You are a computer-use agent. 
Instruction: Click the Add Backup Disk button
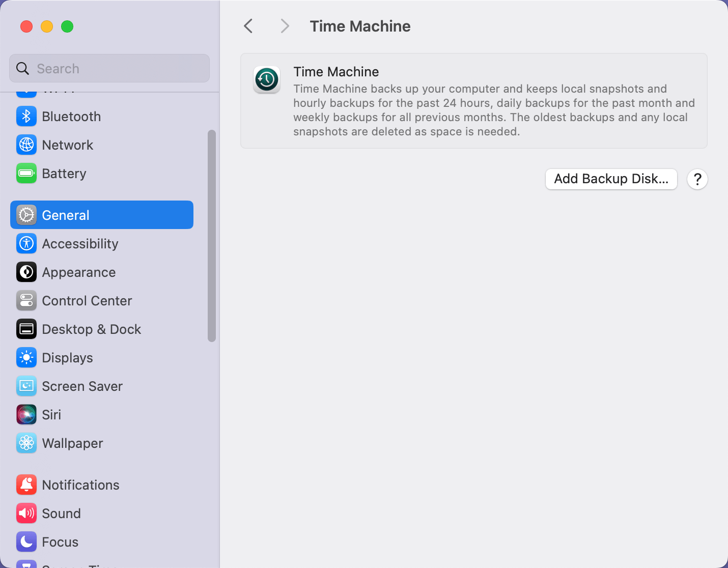click(x=611, y=179)
